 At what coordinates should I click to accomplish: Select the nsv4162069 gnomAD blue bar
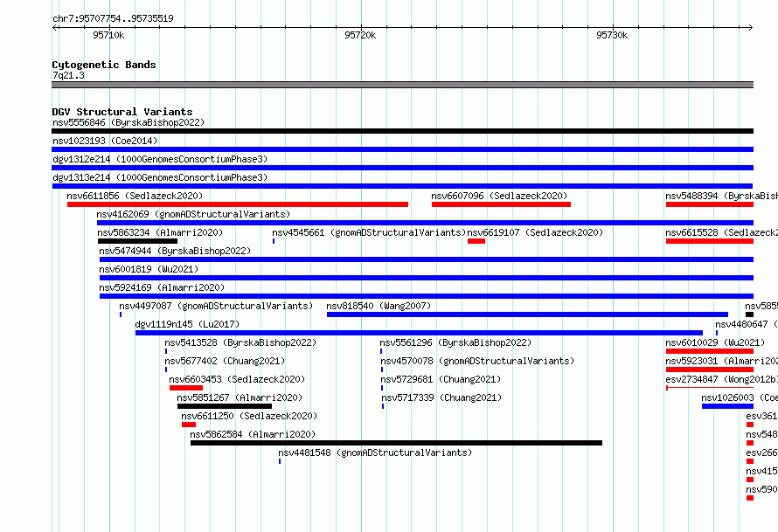click(425, 223)
